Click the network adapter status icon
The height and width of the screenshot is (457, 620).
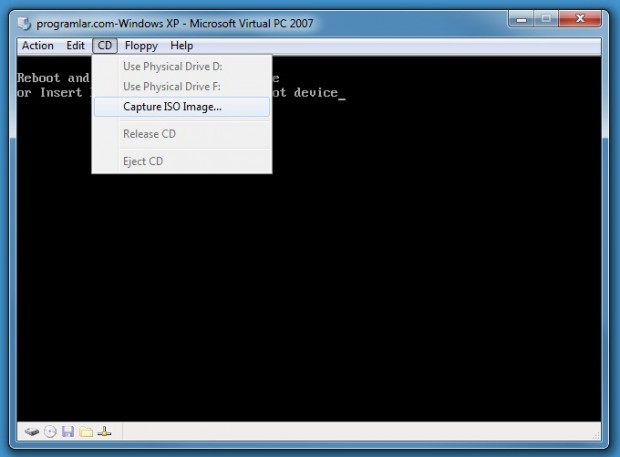tap(104, 432)
